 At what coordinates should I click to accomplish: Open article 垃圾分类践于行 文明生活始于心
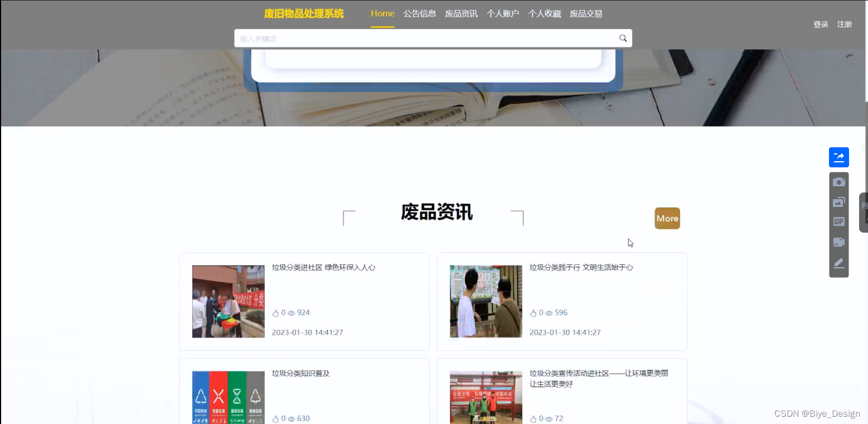click(581, 267)
